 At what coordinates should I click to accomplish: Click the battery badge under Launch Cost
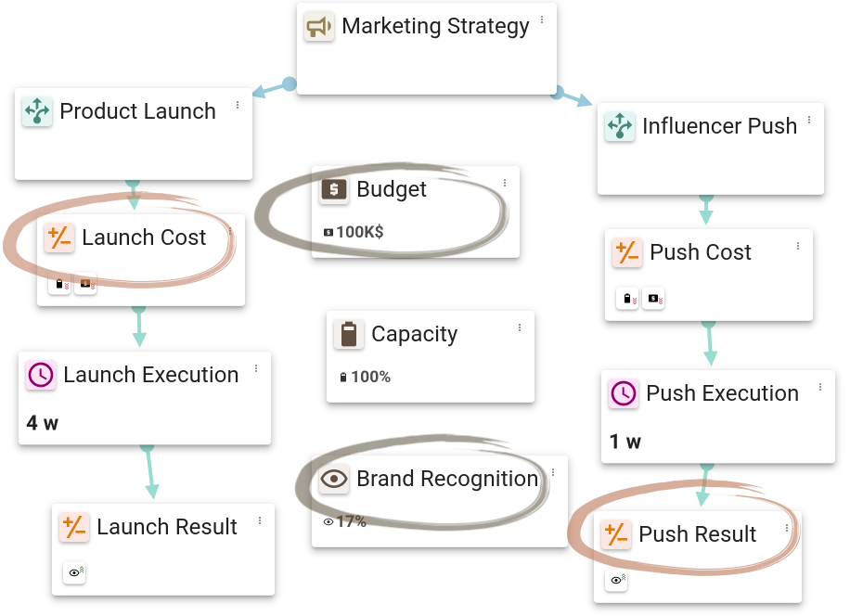coord(59,284)
